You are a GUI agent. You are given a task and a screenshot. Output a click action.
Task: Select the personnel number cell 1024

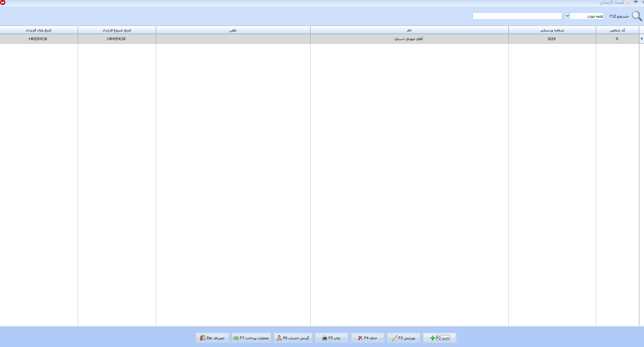click(x=552, y=39)
